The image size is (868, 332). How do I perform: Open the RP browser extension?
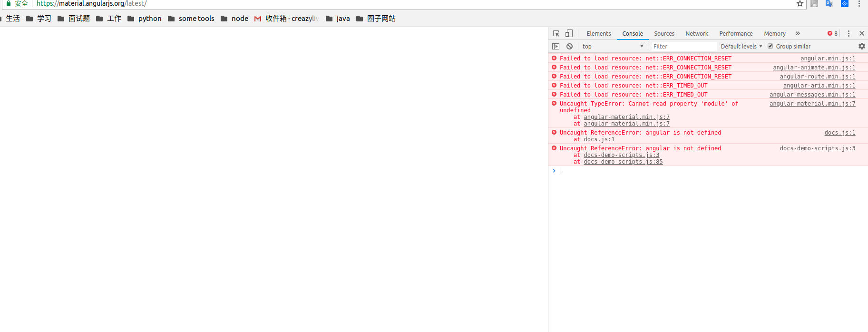pyautogui.click(x=814, y=4)
